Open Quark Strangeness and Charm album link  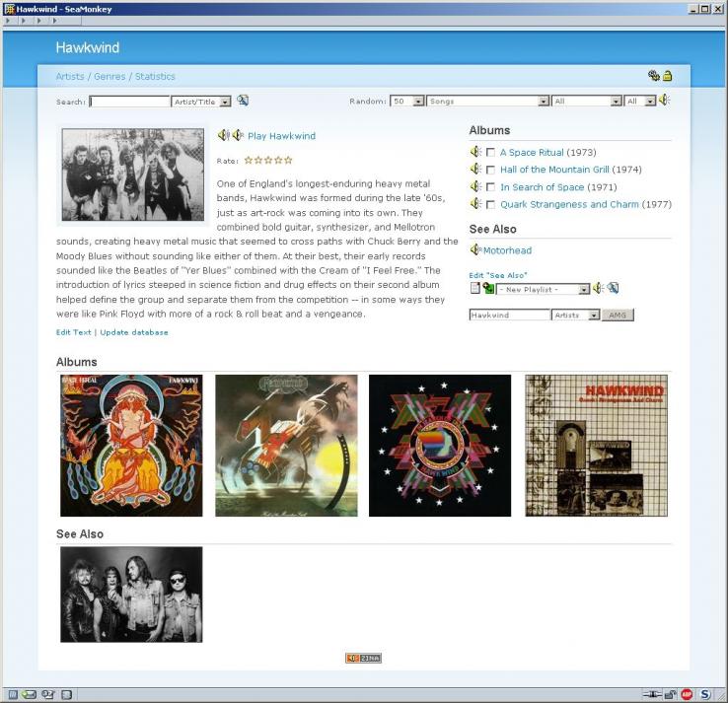[569, 204]
